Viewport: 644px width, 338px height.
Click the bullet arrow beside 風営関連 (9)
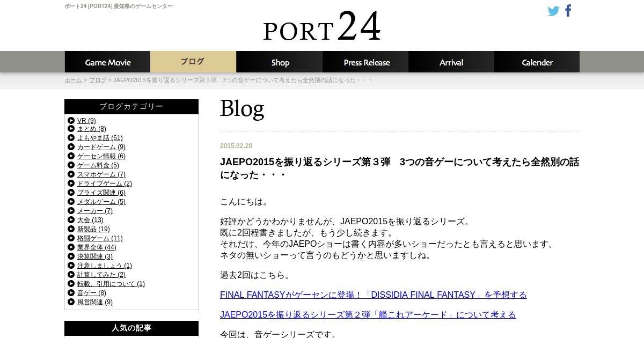71,302
